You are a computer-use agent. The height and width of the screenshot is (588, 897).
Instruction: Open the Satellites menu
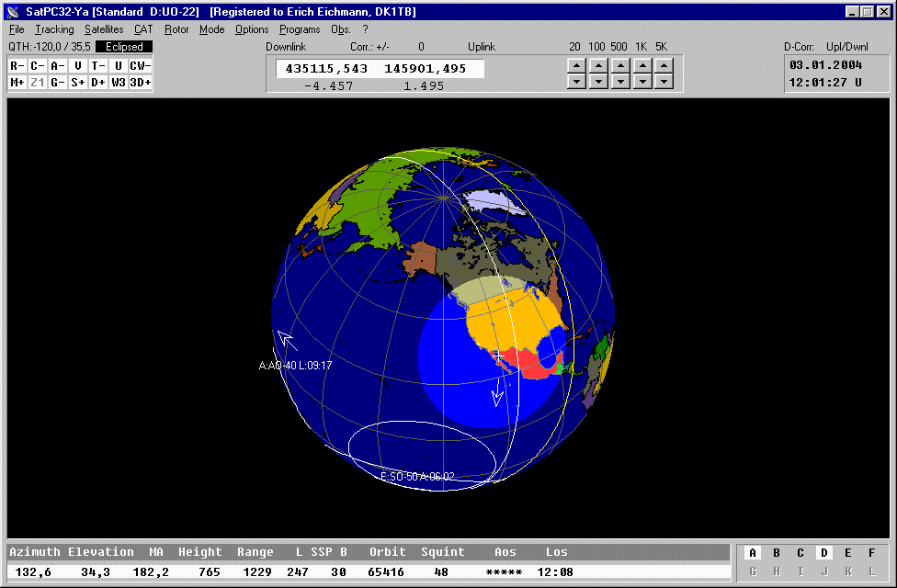pyautogui.click(x=104, y=29)
